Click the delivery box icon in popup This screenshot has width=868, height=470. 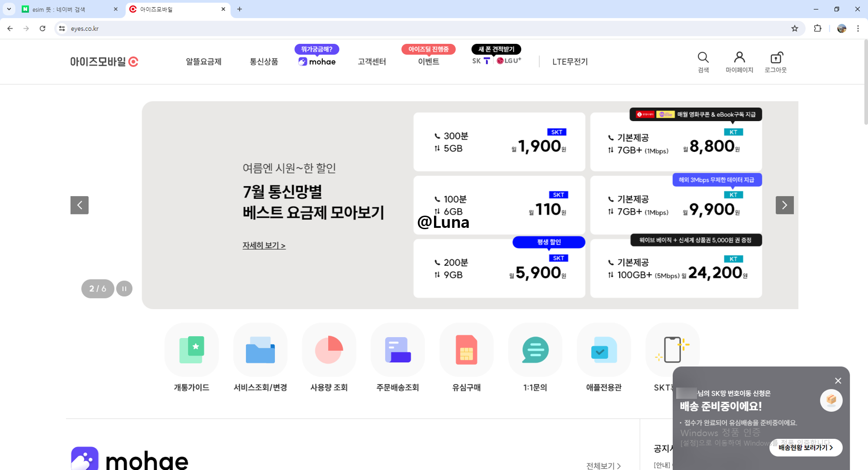coord(831,400)
